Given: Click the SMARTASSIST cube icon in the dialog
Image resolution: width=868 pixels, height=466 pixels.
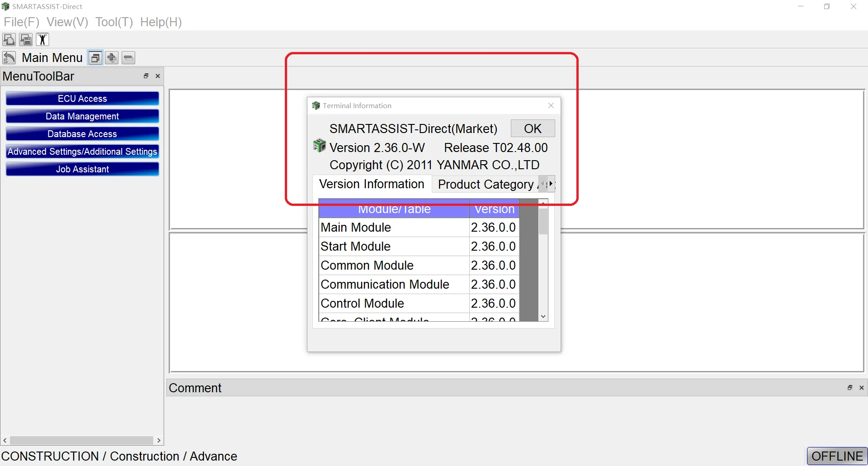Looking at the screenshot, I should click(320, 146).
